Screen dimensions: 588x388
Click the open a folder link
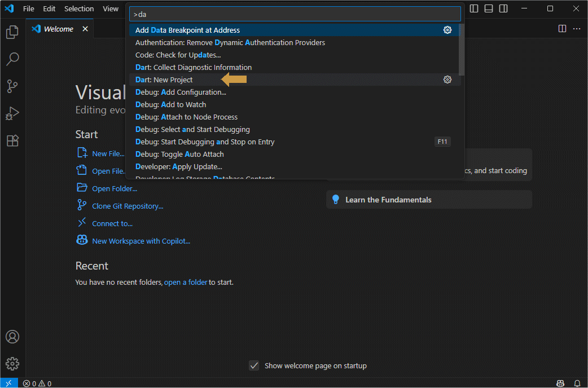tap(186, 282)
